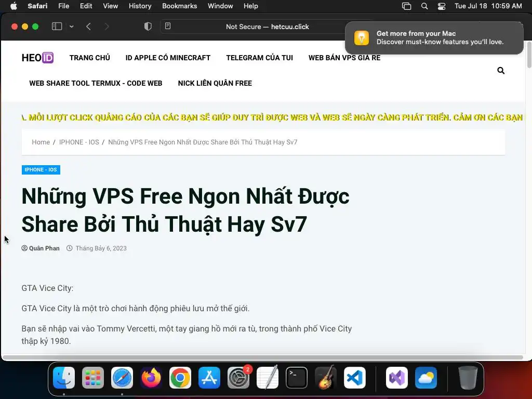Open the Finder icon in the dock

click(x=64, y=378)
